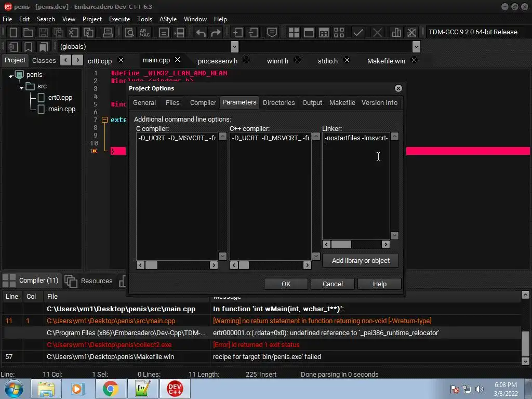Click the Delete Profiling Information icon
The width and height of the screenshot is (532, 399).
coord(411,33)
